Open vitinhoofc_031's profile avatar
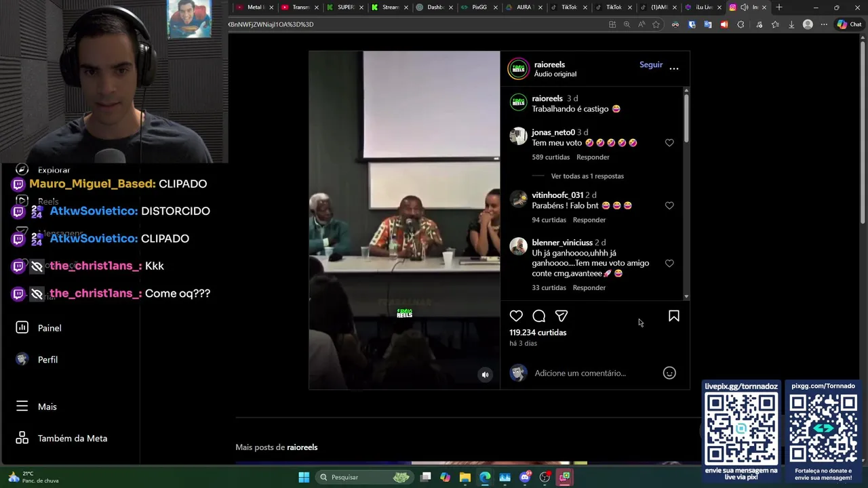 [x=518, y=199]
